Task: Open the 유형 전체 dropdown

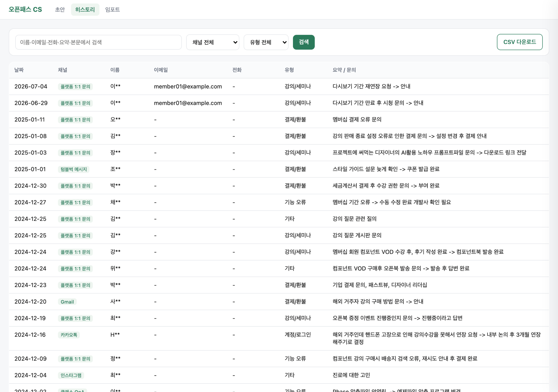Action: click(266, 42)
